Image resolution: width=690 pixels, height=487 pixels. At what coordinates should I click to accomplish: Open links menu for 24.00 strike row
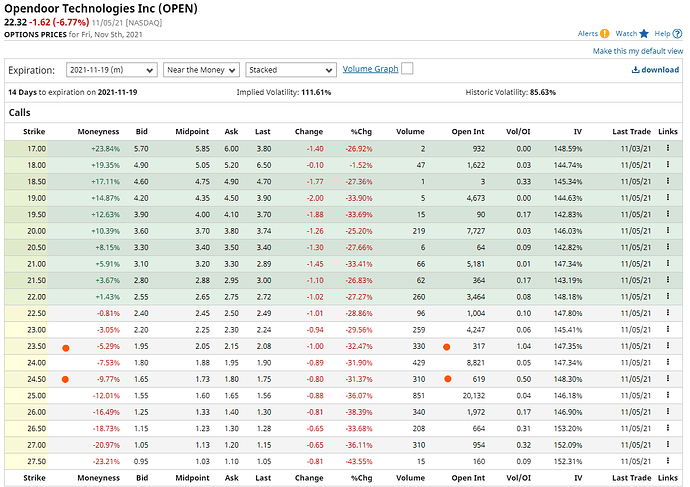pyautogui.click(x=668, y=362)
